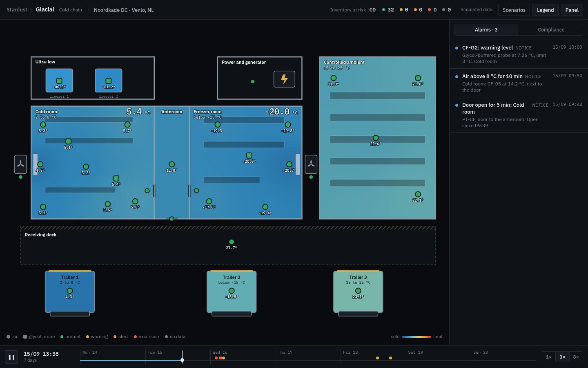Screen dimensions: 588x368
Task: Click the Power and generator title
Action: 244,62
